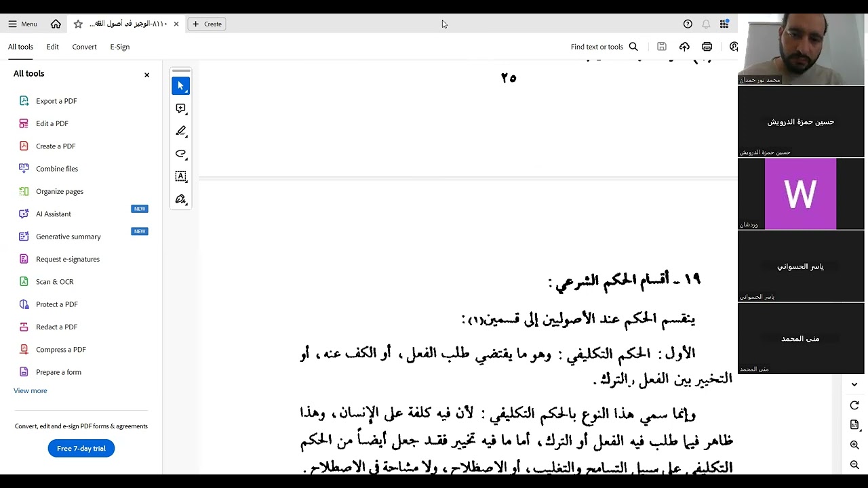868x488 pixels.
Task: Zoom out with magnifier minus
Action: [854, 465]
